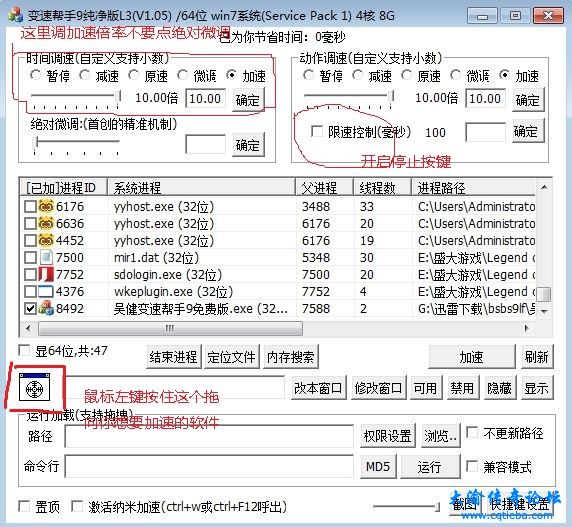Click the 刷新 button to reload processes
This screenshot has width=572, height=527.
(536, 357)
